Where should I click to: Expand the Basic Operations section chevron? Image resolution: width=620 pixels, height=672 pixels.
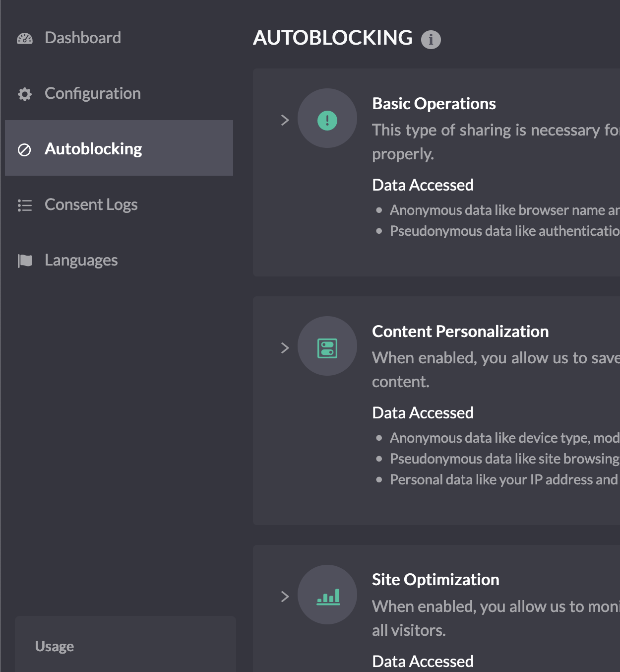click(285, 120)
